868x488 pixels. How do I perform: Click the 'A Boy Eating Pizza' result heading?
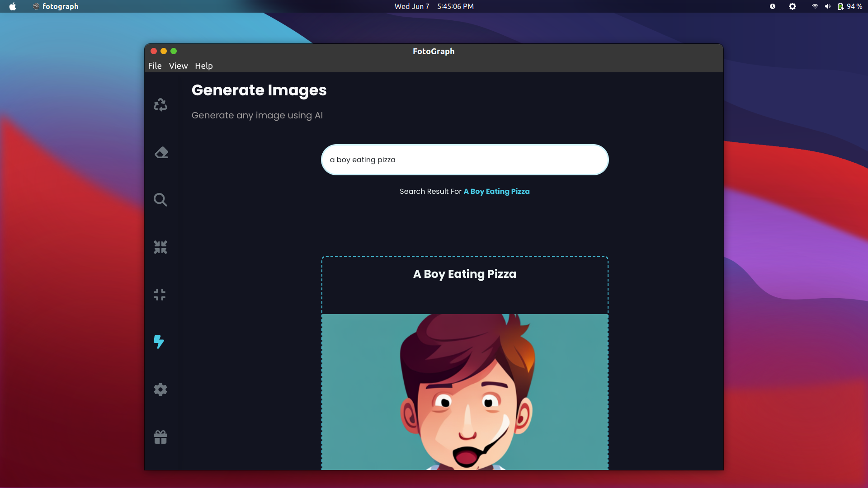pyautogui.click(x=464, y=274)
